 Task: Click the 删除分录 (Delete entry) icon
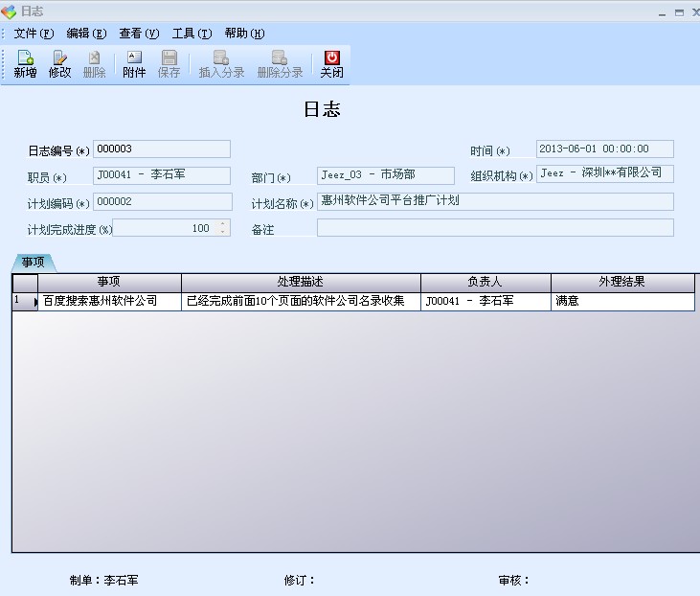280,64
